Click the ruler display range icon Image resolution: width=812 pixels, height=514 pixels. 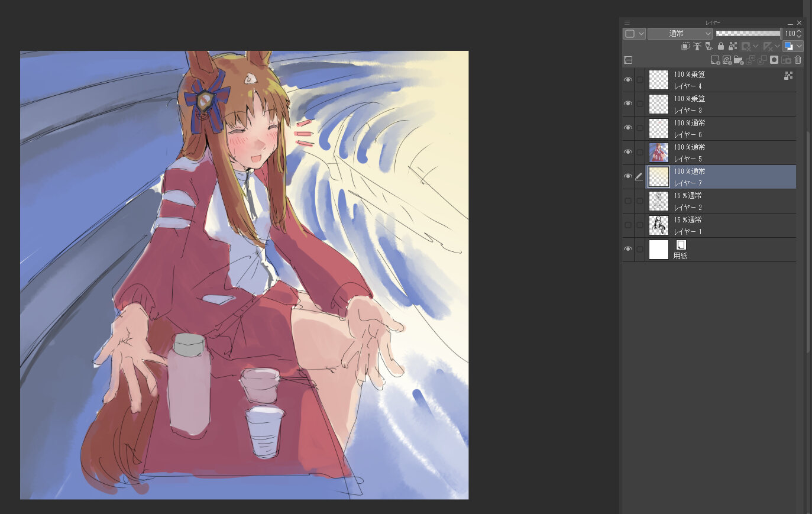(x=768, y=46)
